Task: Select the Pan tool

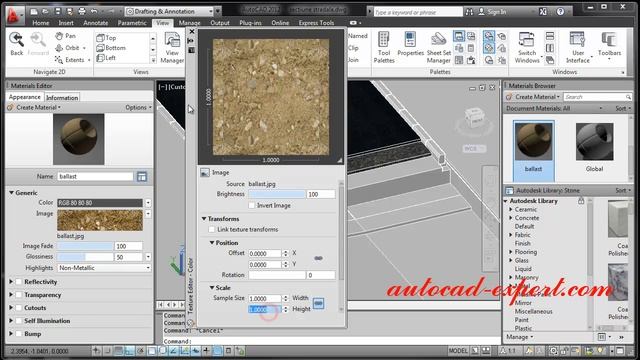Action: point(65,36)
